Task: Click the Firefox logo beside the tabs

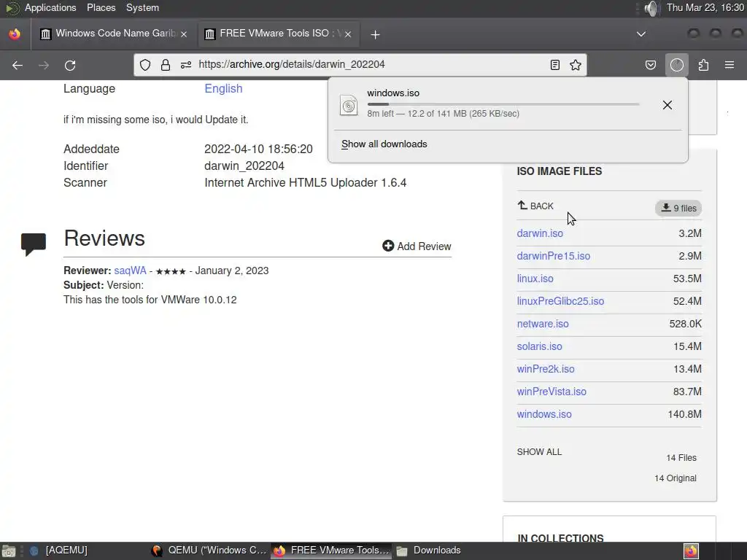Action: 15,34
